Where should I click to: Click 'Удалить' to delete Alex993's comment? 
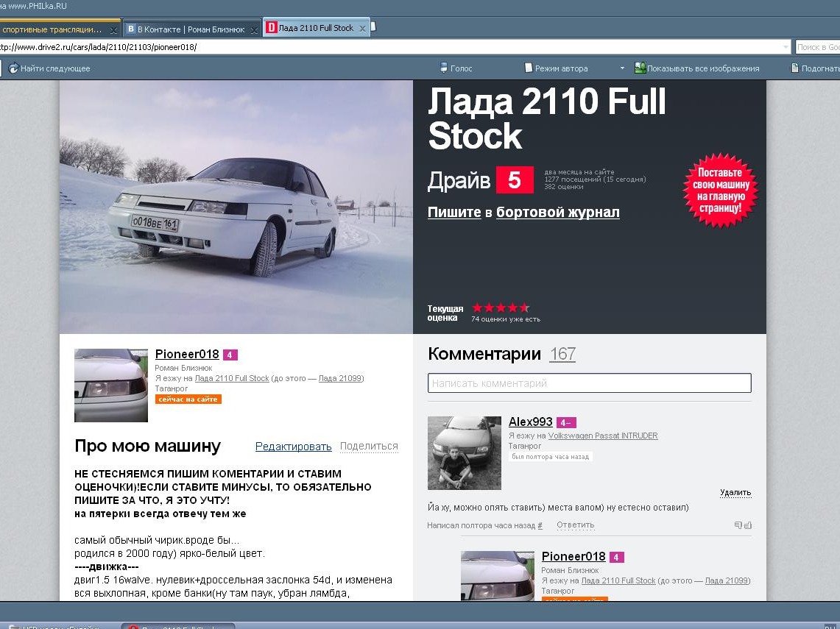[735, 492]
